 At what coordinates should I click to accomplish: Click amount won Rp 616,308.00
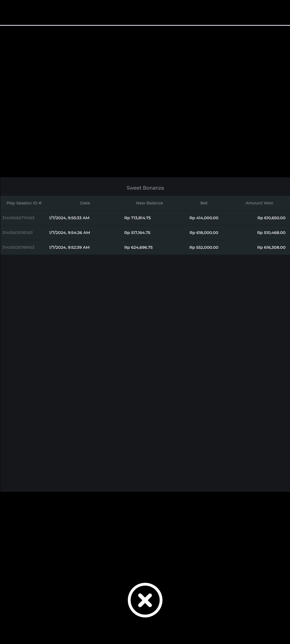click(271, 247)
